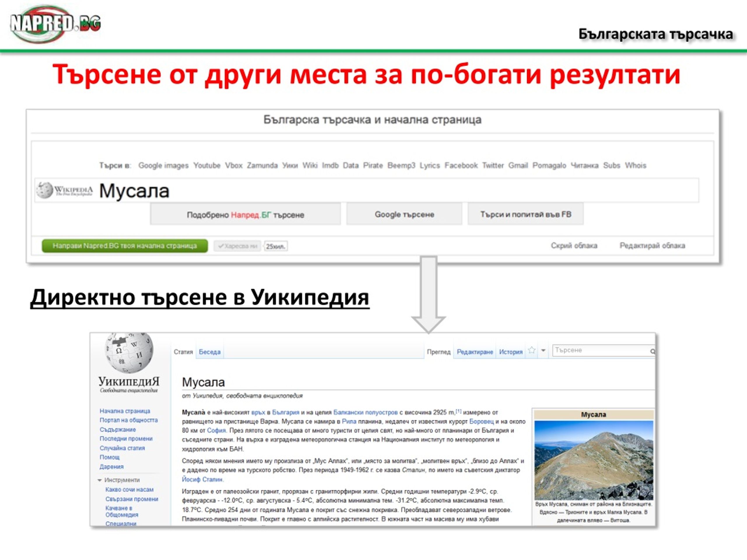Click the Харесва ми like button

tap(238, 246)
